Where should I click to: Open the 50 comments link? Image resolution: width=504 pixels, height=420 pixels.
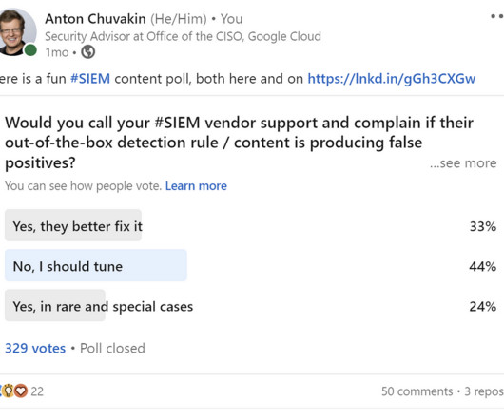pyautogui.click(x=417, y=391)
